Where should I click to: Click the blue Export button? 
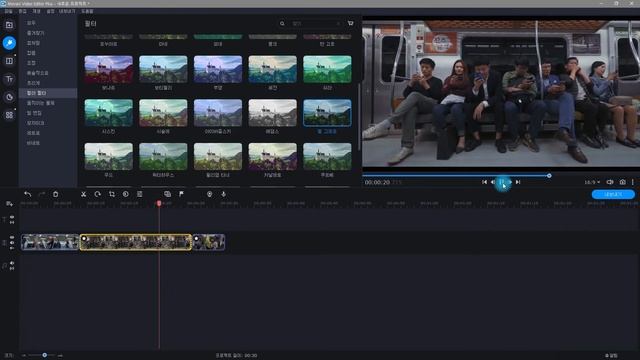613,194
